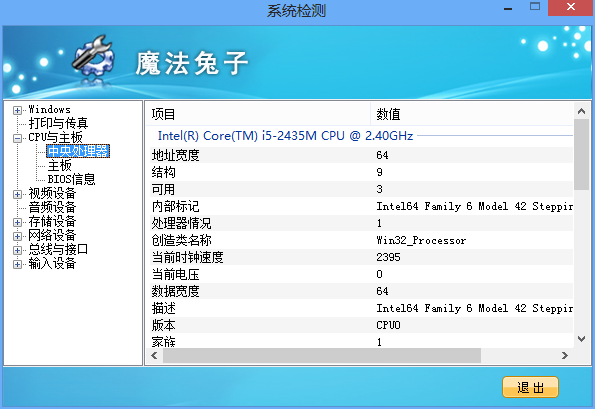Image resolution: width=595 pixels, height=409 pixels.
Task: Expand the Windows tree node
Action: coord(17,110)
